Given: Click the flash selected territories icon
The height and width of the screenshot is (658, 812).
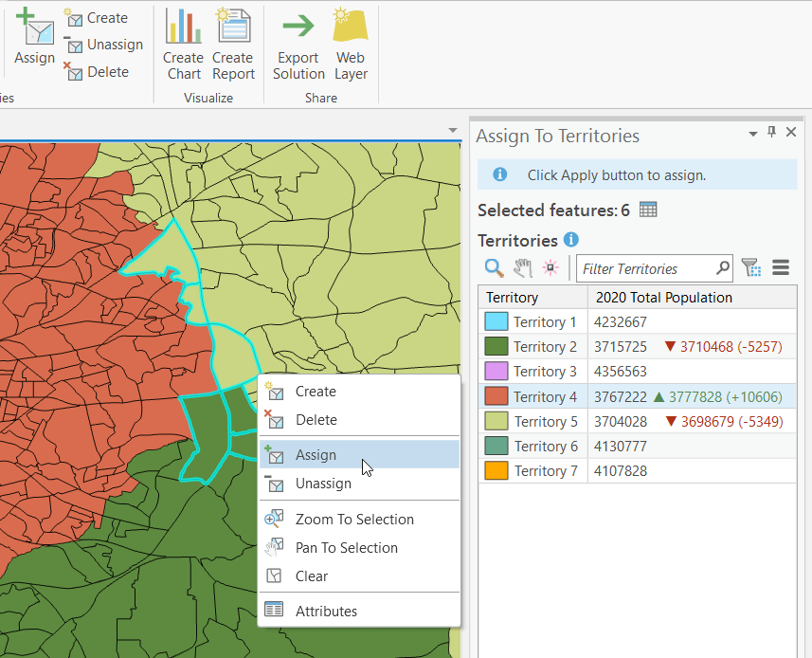Looking at the screenshot, I should point(550,268).
